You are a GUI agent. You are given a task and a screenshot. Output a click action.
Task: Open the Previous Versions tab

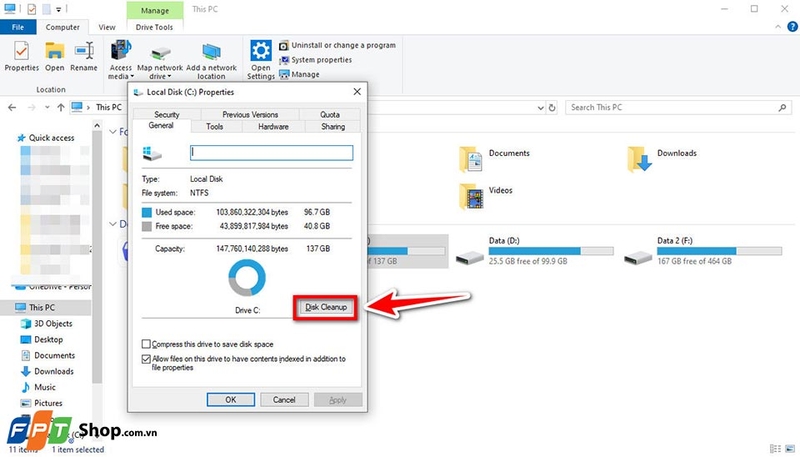click(x=250, y=114)
